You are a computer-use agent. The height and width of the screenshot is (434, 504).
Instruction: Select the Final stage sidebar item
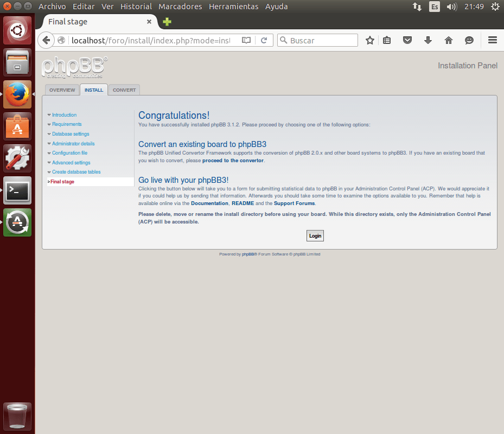click(90, 182)
